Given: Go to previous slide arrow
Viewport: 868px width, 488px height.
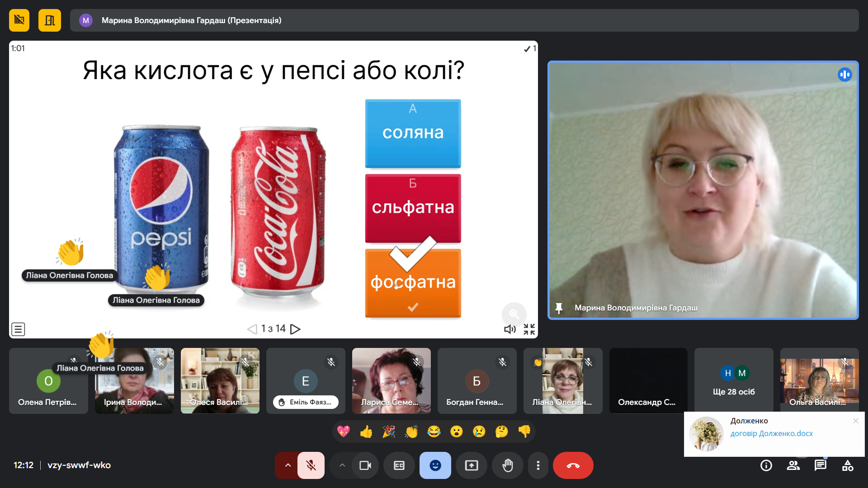Looking at the screenshot, I should coord(252,329).
